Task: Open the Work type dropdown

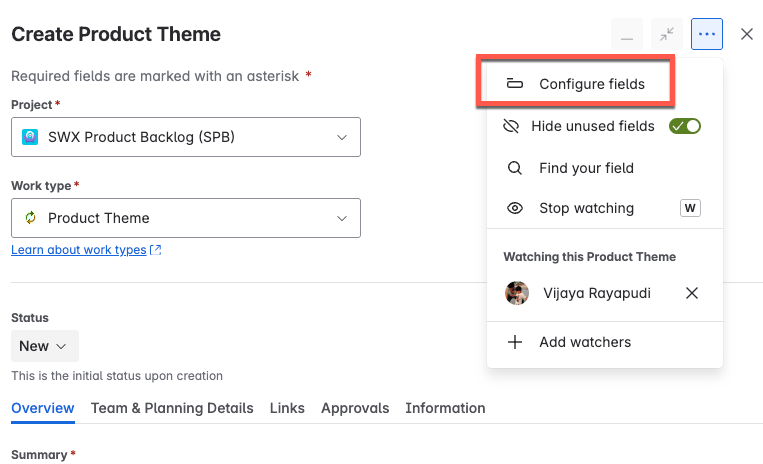Action: tap(186, 218)
